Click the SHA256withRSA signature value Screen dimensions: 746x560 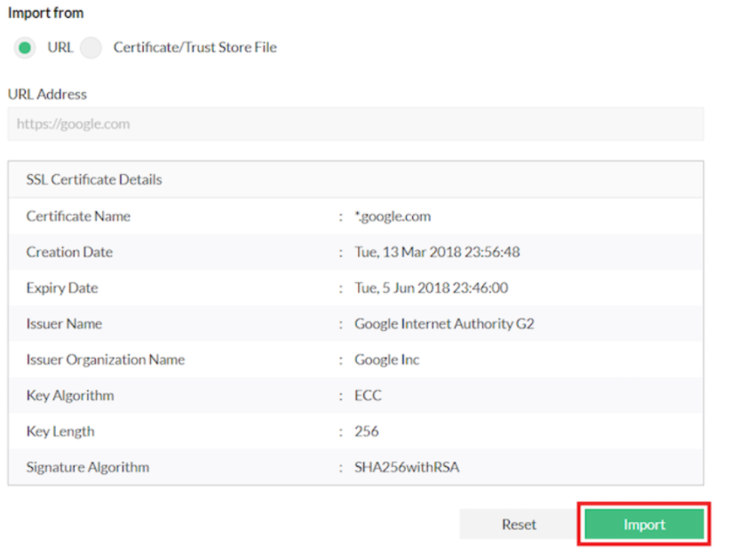(x=407, y=467)
